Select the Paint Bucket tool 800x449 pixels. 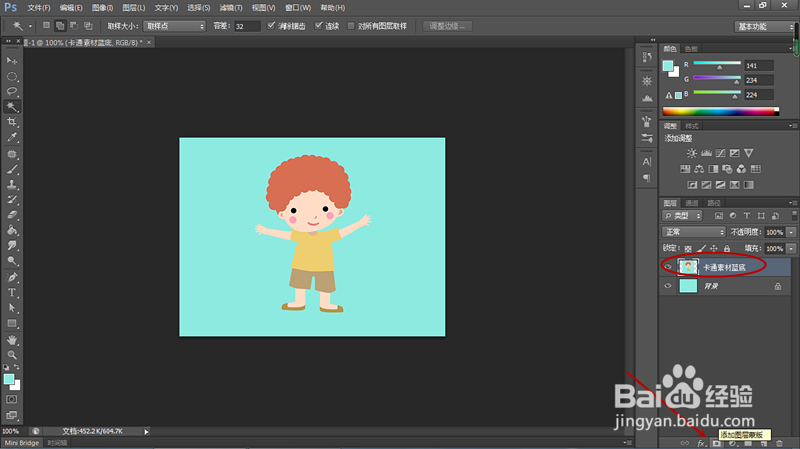12,230
